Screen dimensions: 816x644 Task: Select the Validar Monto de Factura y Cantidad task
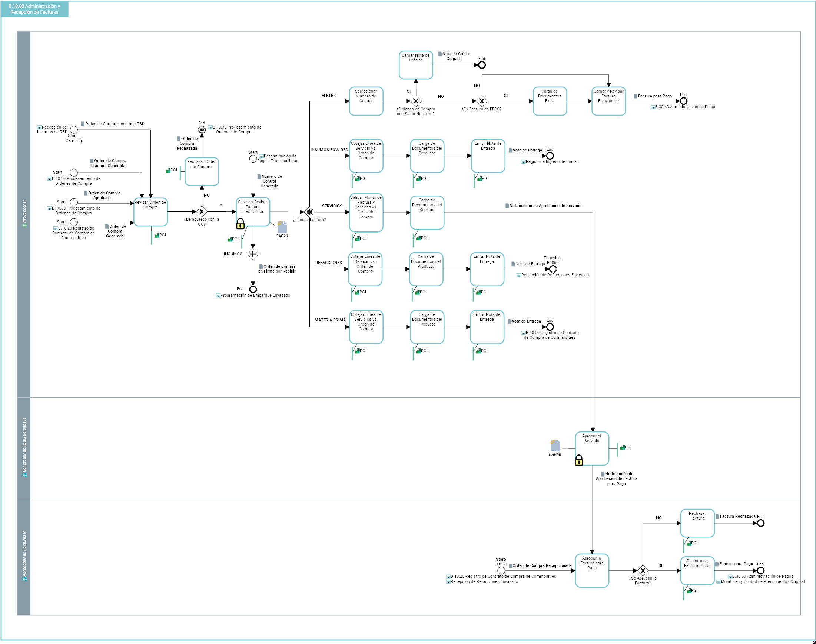click(366, 213)
